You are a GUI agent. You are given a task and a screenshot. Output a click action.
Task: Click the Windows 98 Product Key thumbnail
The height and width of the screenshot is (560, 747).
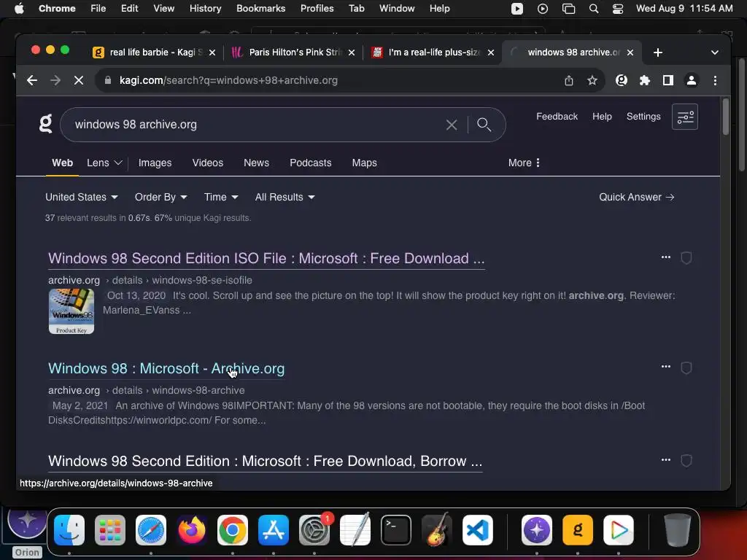(71, 311)
